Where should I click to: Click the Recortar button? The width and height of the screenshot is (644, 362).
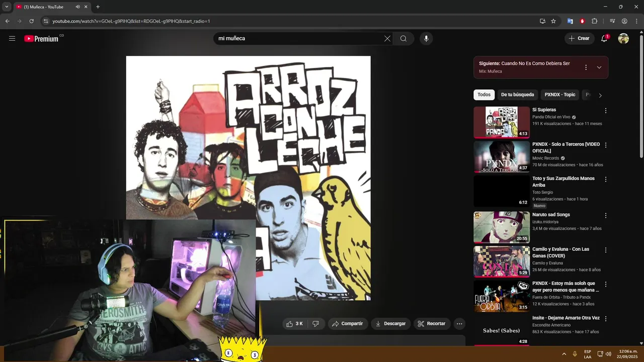coord(432,324)
